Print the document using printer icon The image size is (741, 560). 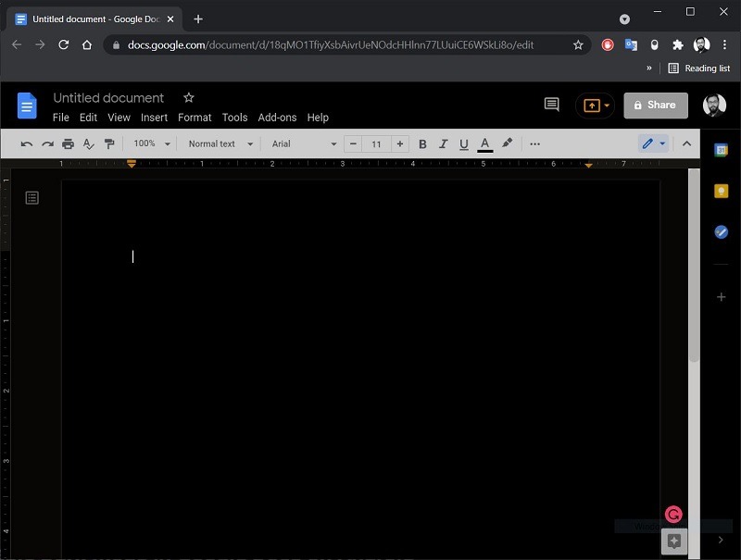click(x=68, y=144)
